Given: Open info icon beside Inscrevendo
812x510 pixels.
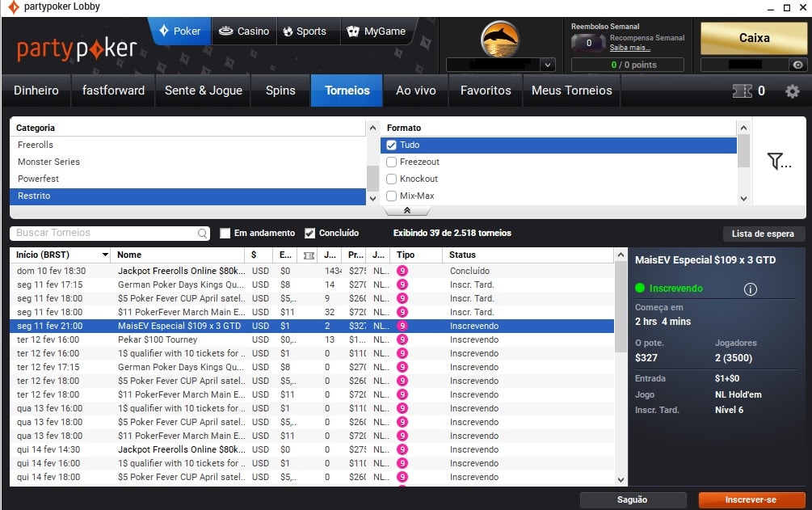Looking at the screenshot, I should [x=751, y=289].
